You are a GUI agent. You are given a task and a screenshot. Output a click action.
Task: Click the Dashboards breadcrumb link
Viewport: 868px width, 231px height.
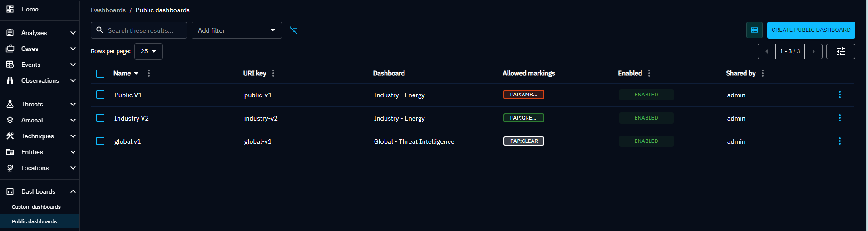click(x=108, y=10)
